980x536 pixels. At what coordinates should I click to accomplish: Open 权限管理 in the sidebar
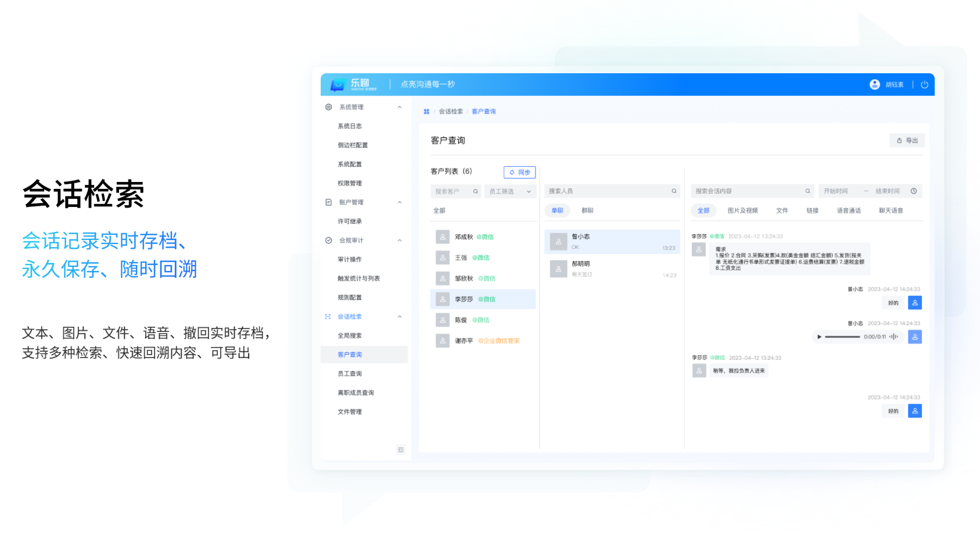click(x=350, y=183)
